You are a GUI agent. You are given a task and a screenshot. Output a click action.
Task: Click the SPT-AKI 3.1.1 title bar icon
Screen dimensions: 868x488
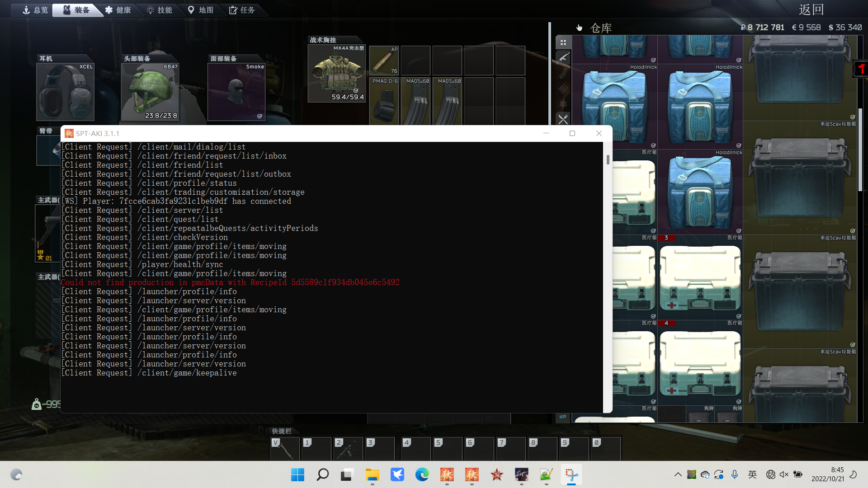69,133
